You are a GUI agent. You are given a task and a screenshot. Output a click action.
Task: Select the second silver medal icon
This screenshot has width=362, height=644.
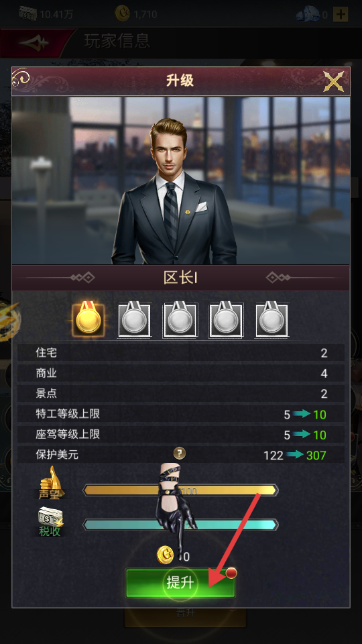click(134, 319)
